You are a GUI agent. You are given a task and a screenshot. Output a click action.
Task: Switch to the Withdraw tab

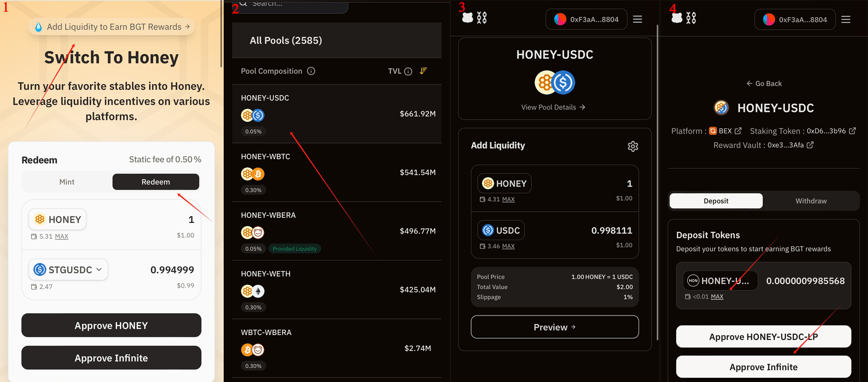point(811,201)
